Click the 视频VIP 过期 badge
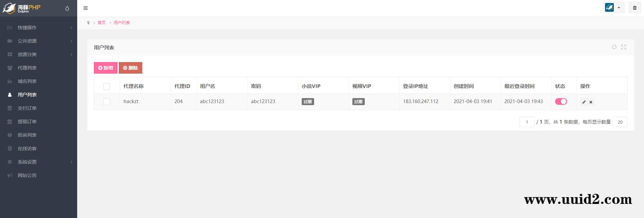Viewport: 644px width, 218px height. tap(358, 102)
